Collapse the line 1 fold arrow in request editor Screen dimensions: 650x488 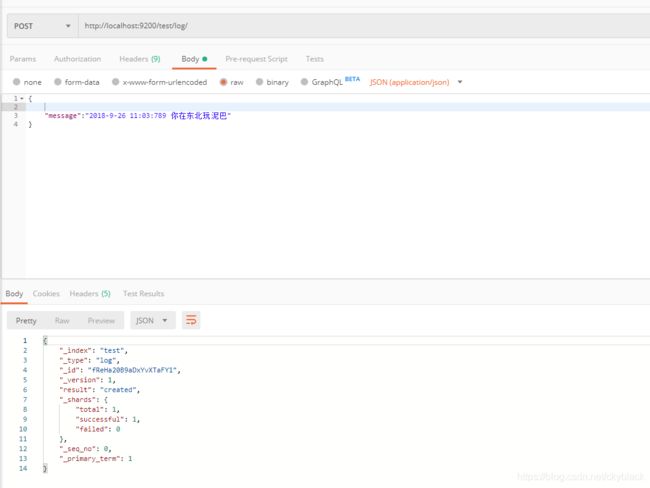22,99
